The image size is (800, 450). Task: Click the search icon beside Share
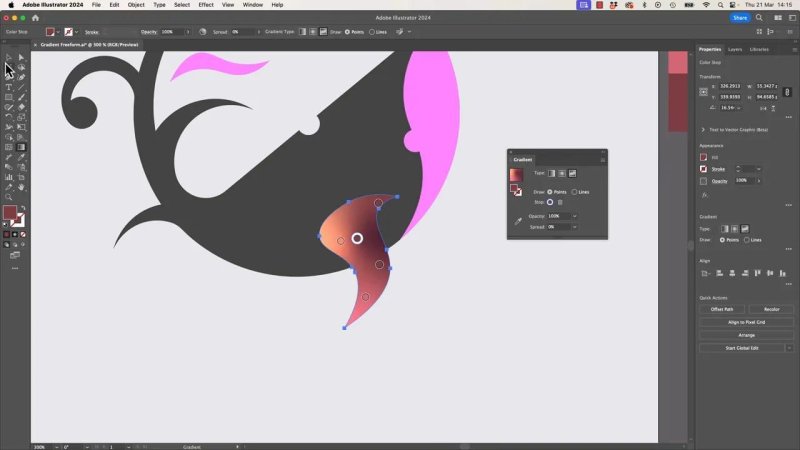coord(759,18)
